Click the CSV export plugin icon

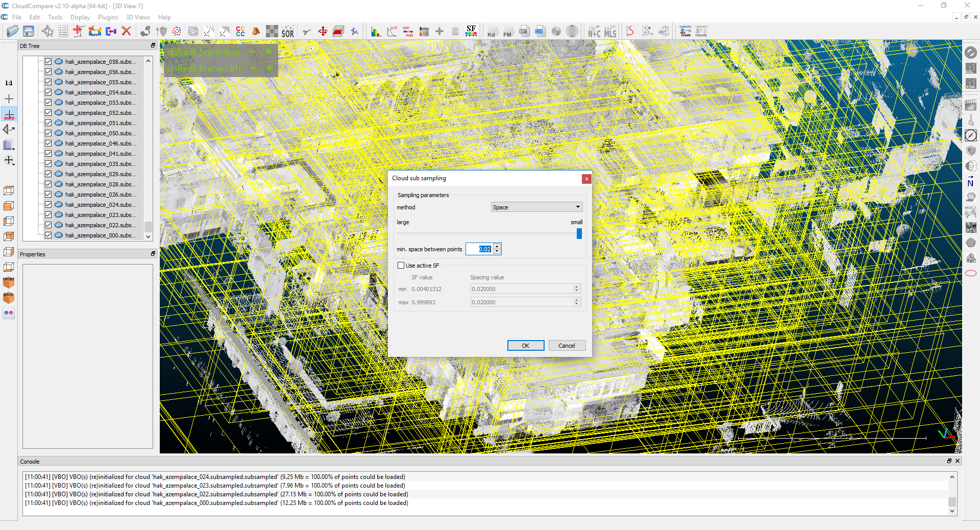[540, 32]
